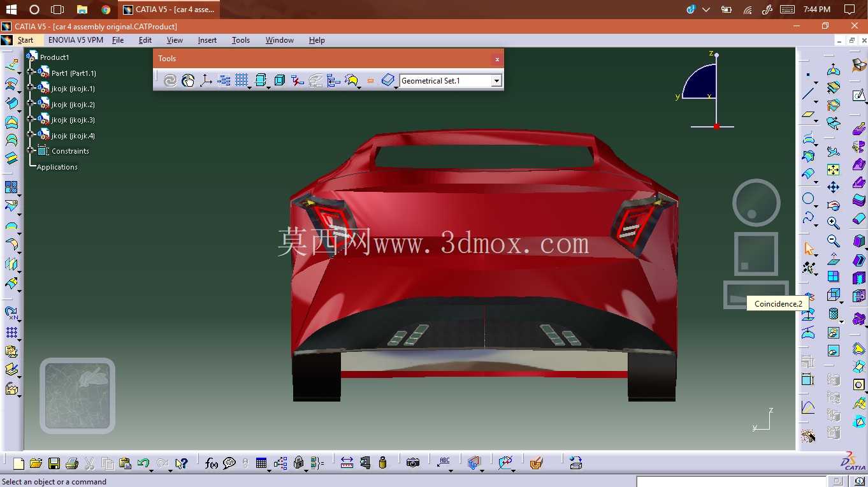Click the Hide/Show icon

[x=833, y=333]
